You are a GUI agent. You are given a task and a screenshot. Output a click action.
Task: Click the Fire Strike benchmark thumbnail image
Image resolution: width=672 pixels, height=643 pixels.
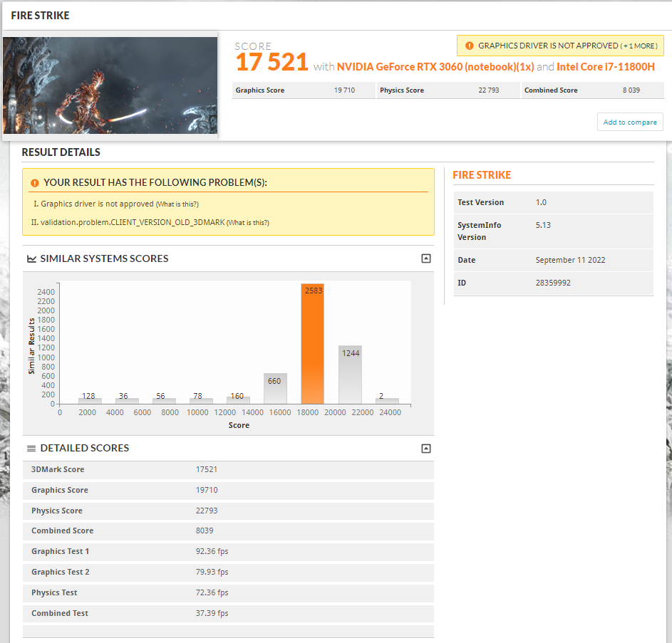(x=110, y=85)
